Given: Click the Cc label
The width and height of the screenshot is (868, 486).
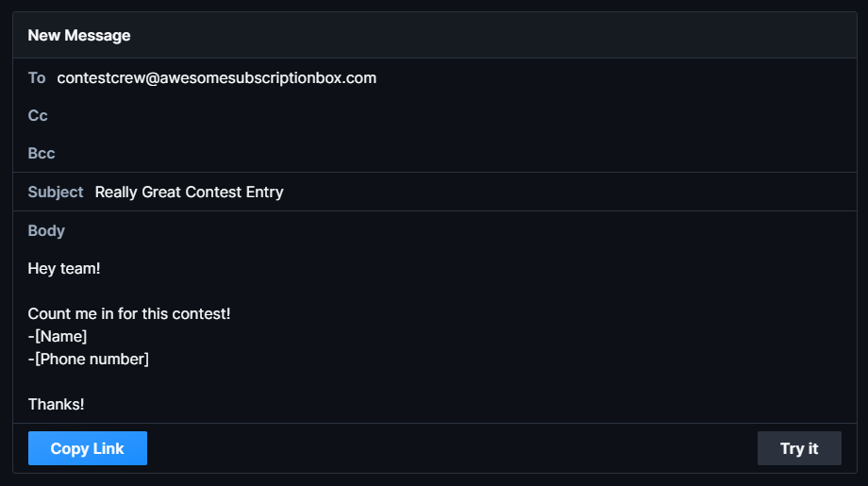Looking at the screenshot, I should (x=38, y=116).
